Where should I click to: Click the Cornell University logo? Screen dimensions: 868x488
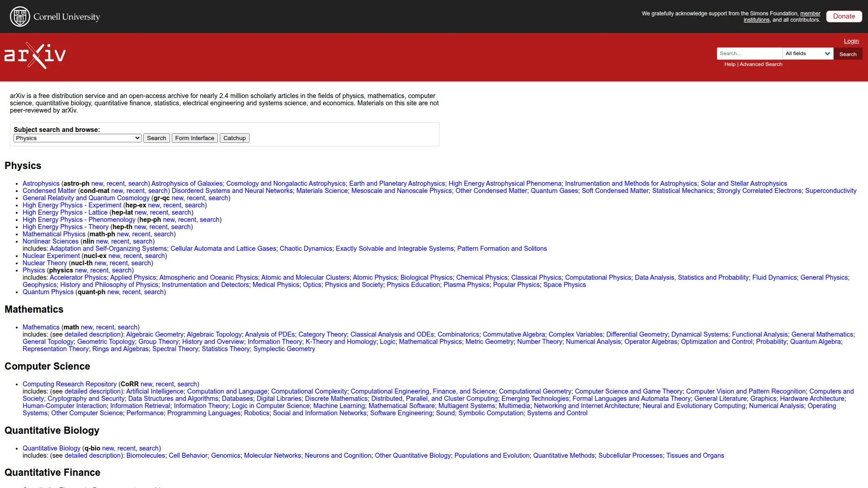coord(54,16)
